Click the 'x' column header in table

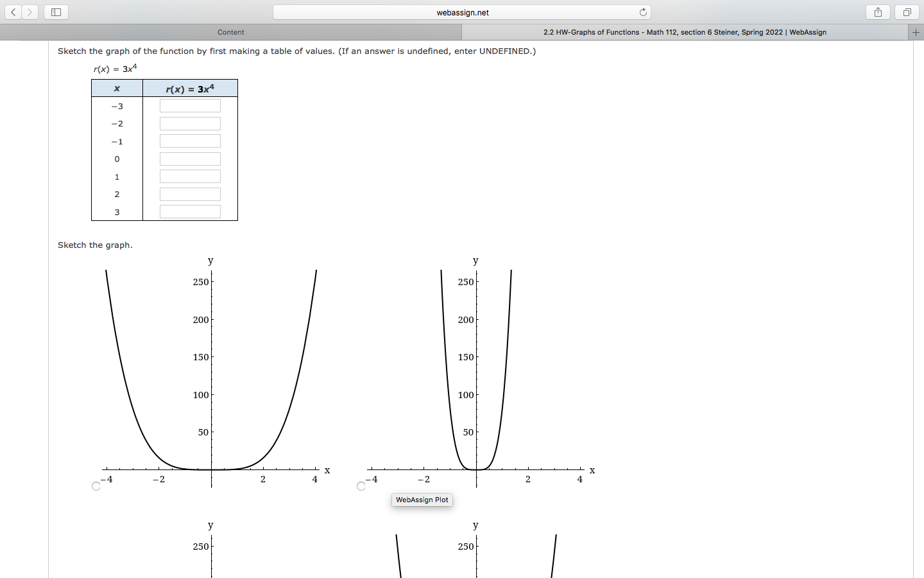(117, 89)
